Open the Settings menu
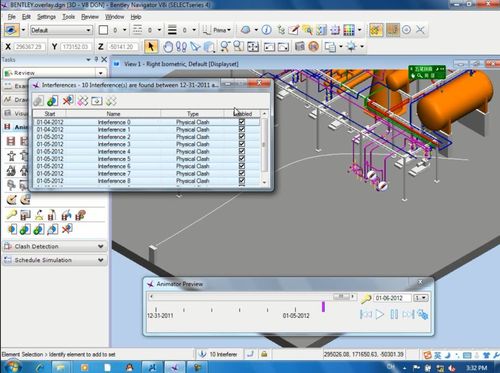Viewport: 500px width, 373px height. (x=46, y=17)
